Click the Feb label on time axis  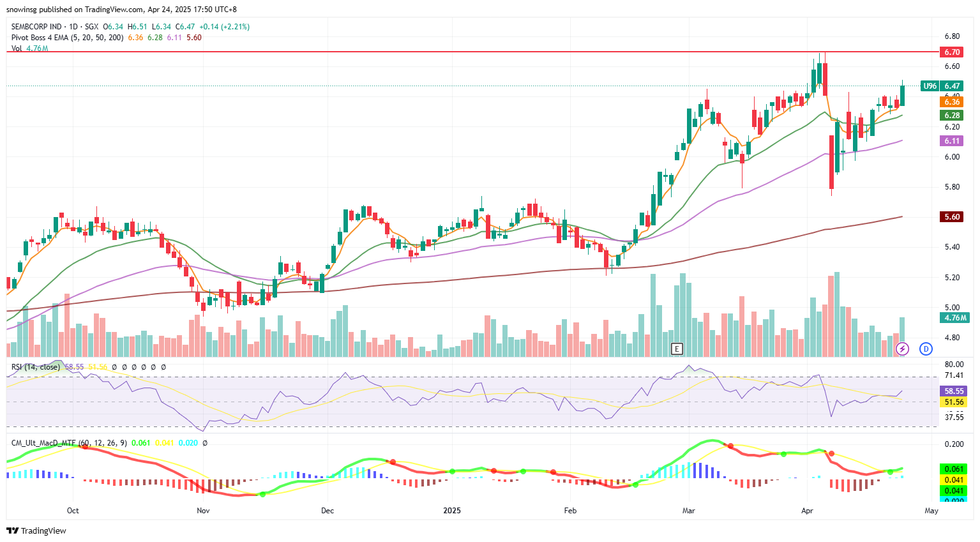570,511
